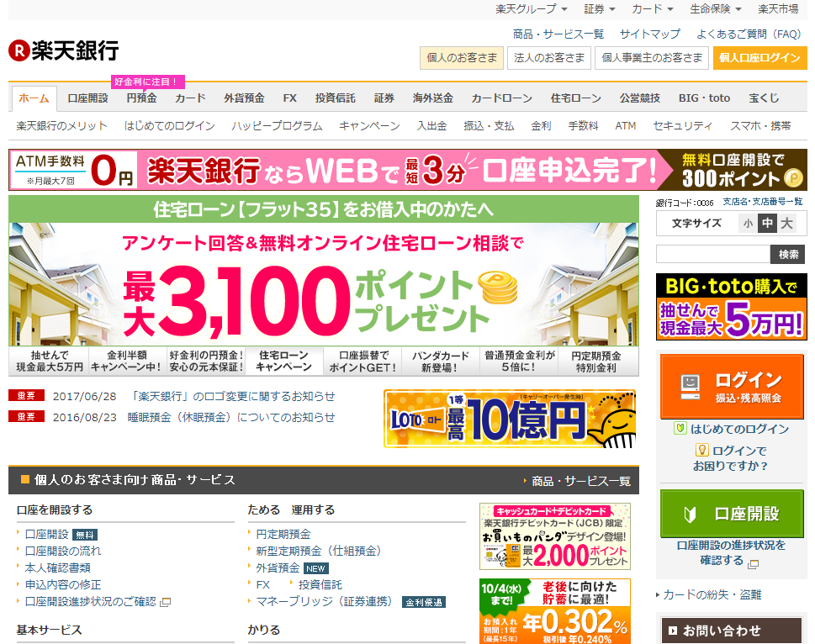The height and width of the screenshot is (644, 815).
Task: Set text size to 小
Action: (x=748, y=224)
